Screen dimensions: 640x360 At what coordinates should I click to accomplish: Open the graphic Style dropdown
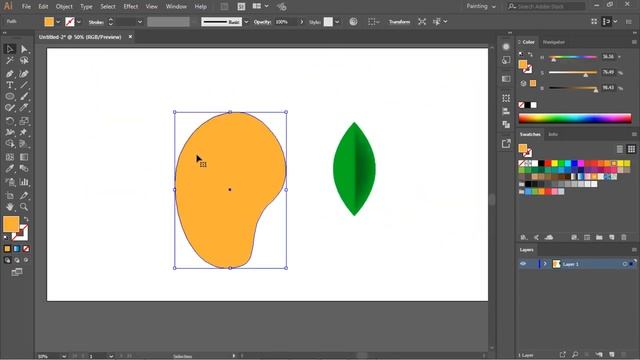tap(337, 22)
